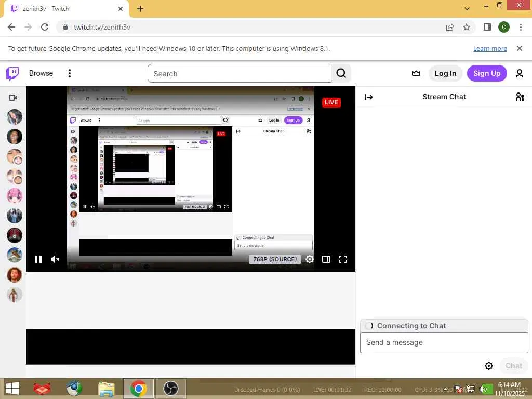Click the Chrome share page icon
Image resolution: width=532 pixels, height=399 pixels.
450,27
